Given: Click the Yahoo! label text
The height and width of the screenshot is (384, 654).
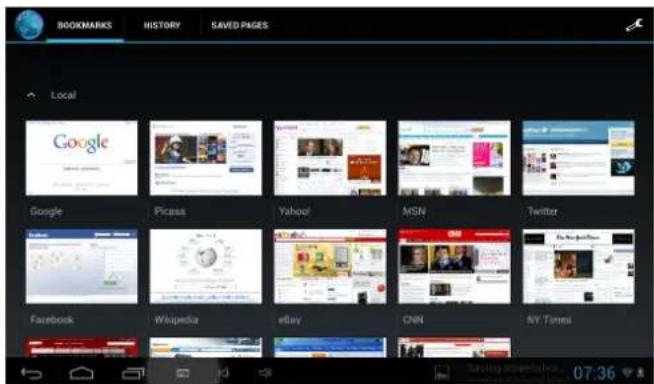Looking at the screenshot, I should (294, 211).
